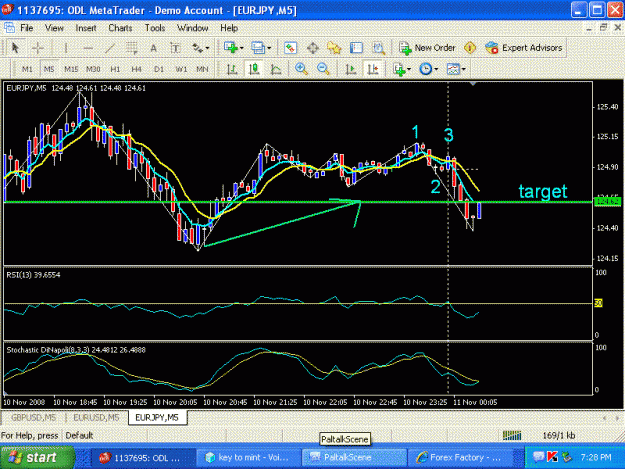
Task: Switch chart to H4 timeframe
Action: tap(137, 69)
